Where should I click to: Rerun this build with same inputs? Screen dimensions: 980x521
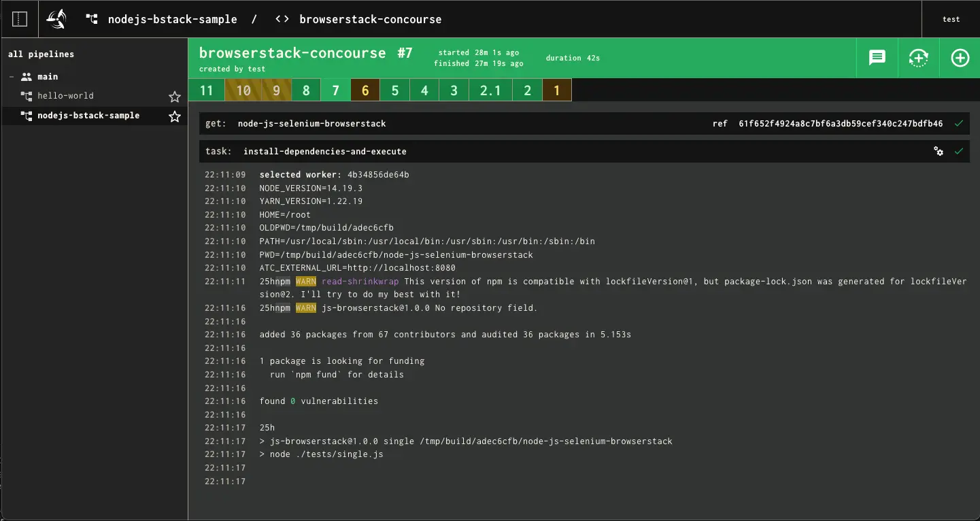pos(918,58)
